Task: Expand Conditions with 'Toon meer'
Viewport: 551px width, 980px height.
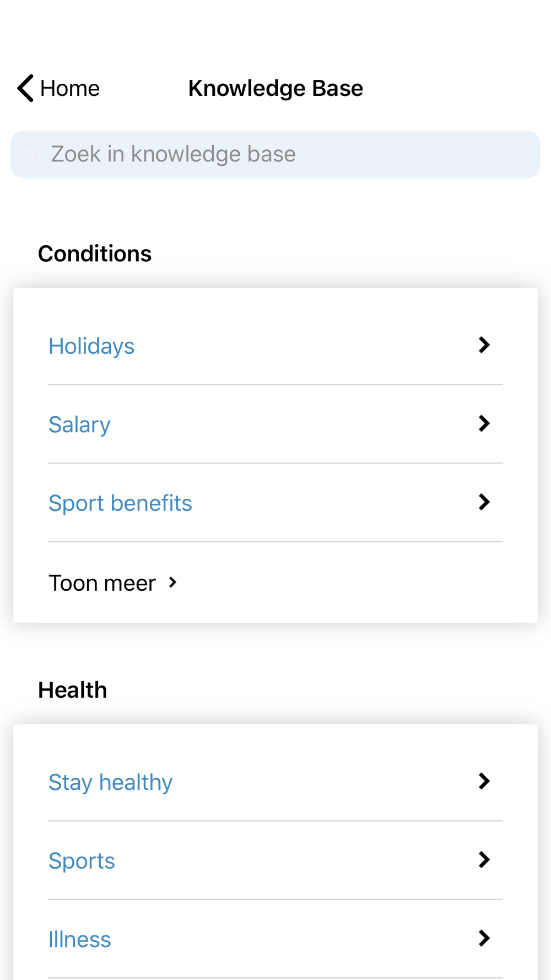Action: coord(102,583)
